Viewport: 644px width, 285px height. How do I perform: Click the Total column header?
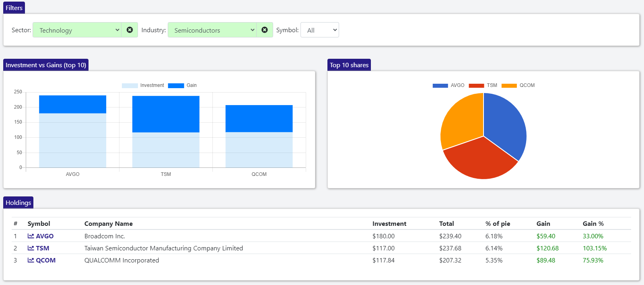[x=446, y=224]
